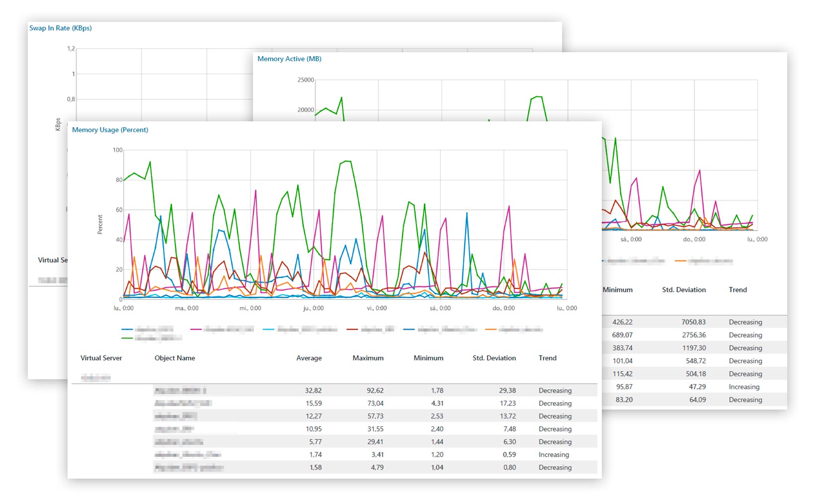Screen dimensions: 821x504
Task: Toggle the magenta series legend in Memory Usage
Action: pos(222,329)
